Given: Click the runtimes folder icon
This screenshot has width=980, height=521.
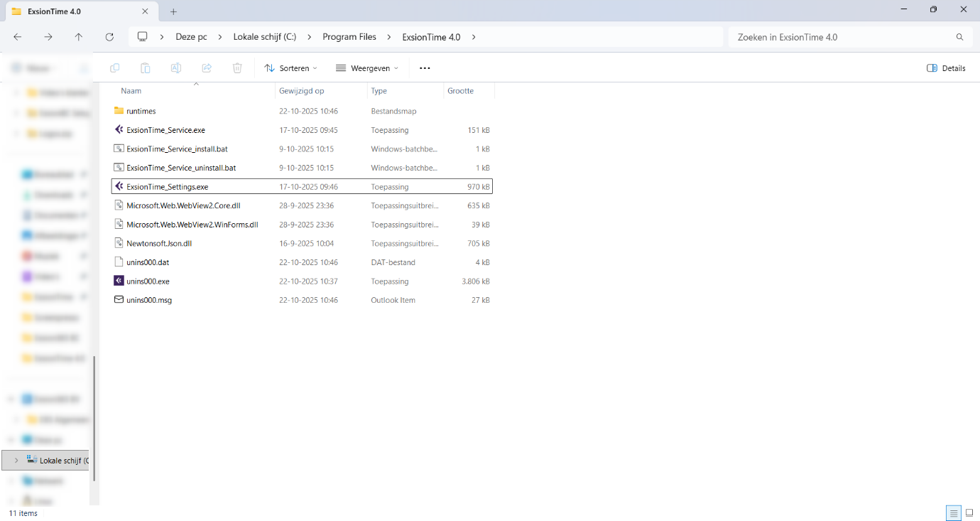Looking at the screenshot, I should [x=119, y=111].
